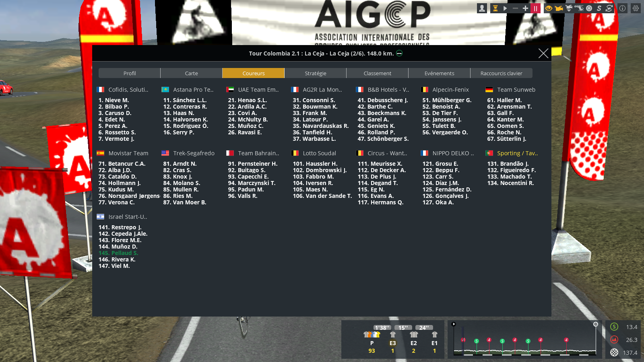Select rider 51. Mühlberger G.
644x362 pixels.
(447, 100)
